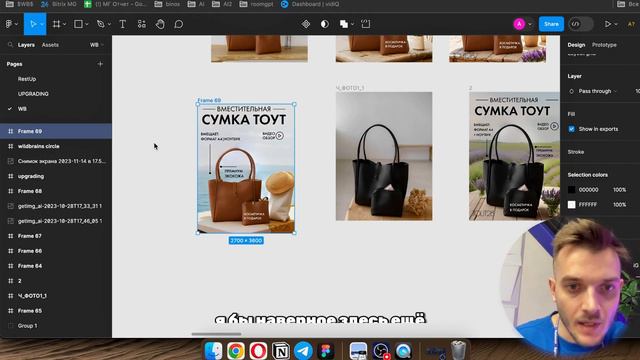This screenshot has height=360, width=640.
Task: Select the lavender background tote bag frame
Action: (514, 156)
